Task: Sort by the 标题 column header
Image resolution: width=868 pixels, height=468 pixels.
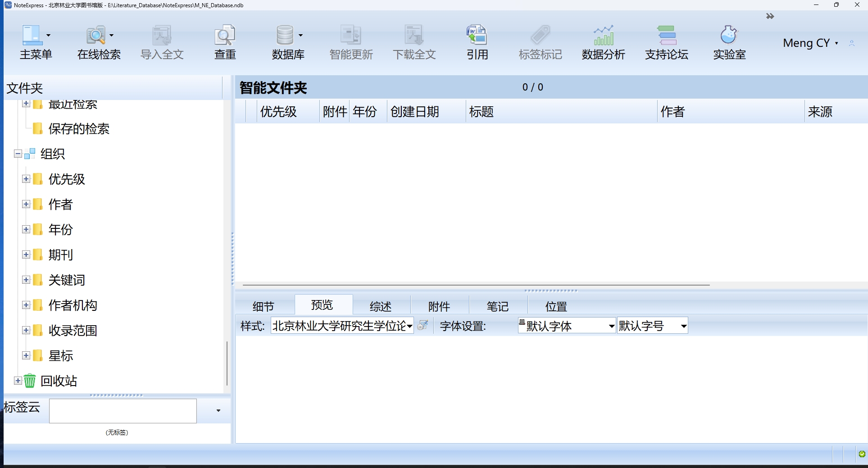Action: 561,111
